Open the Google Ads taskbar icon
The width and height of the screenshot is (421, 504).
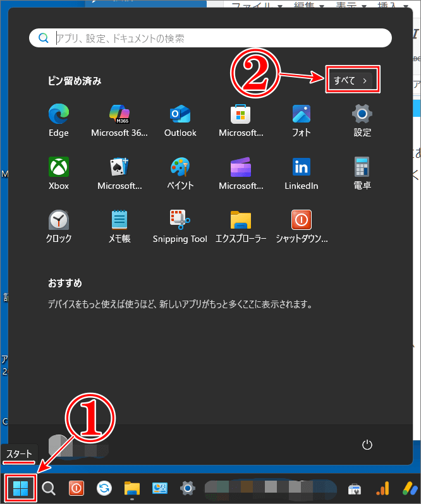click(x=410, y=489)
